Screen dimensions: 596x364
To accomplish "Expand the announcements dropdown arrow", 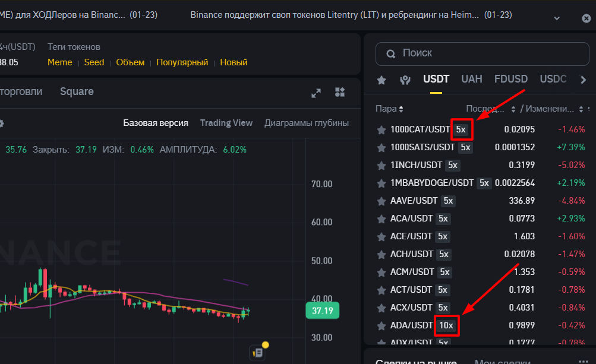I will pos(556,18).
